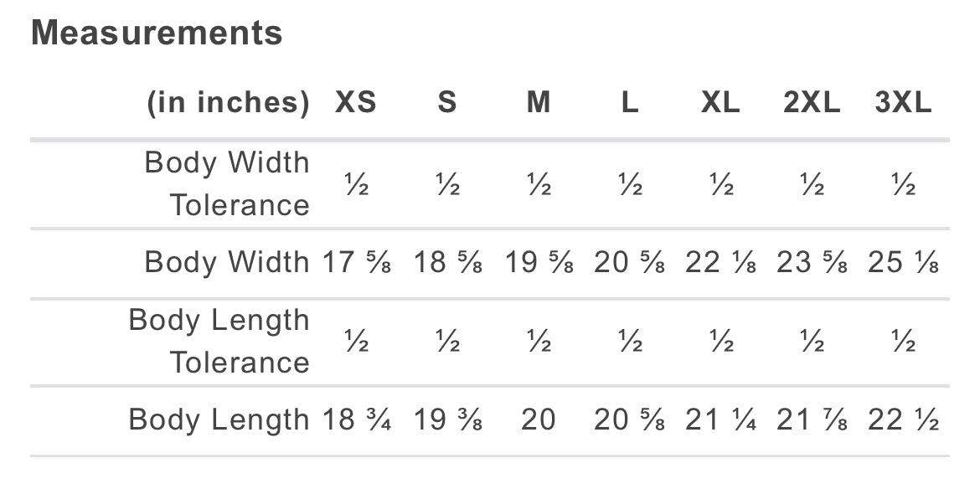Click the Body Width Tolerance row label
980x489 pixels.
point(227,183)
